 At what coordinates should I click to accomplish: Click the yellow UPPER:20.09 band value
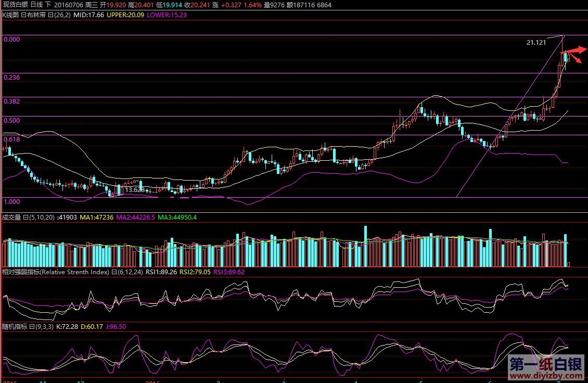(125, 15)
